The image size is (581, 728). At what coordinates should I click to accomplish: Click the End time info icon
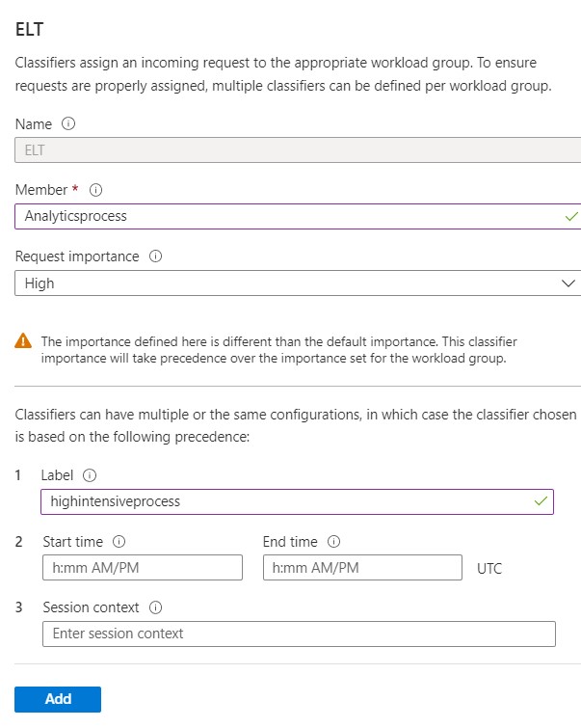pyautogui.click(x=334, y=542)
